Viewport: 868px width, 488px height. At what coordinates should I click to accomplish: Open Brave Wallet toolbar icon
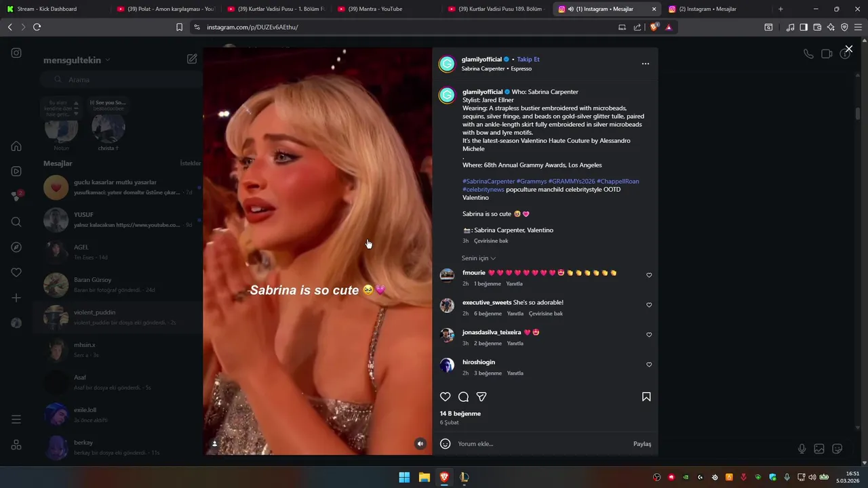(817, 27)
